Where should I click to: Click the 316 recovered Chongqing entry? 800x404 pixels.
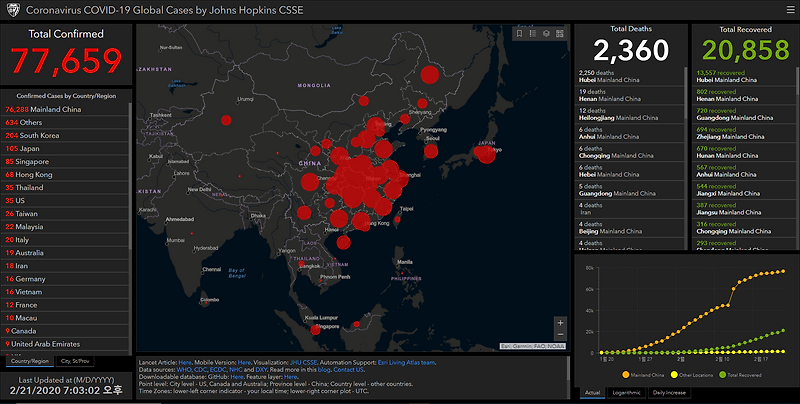pos(744,228)
